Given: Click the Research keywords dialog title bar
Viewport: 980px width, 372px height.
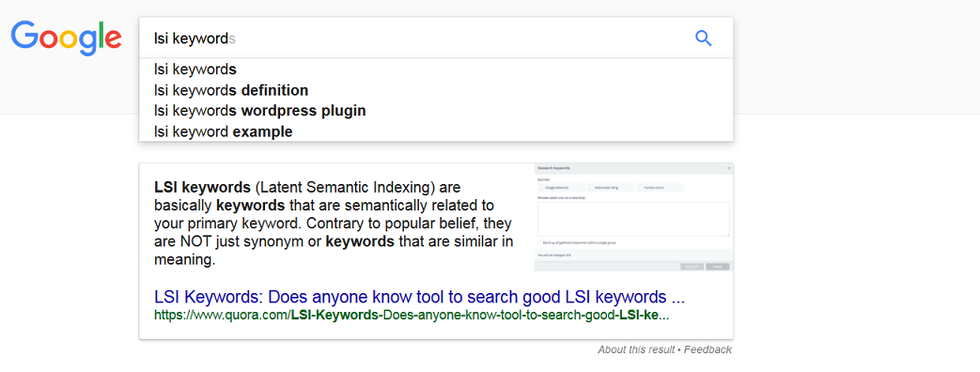Looking at the screenshot, I should (x=633, y=168).
